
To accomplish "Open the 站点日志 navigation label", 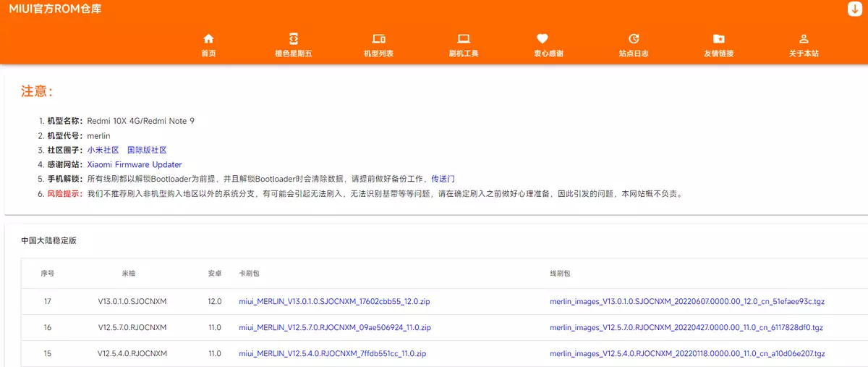I will 634,54.
